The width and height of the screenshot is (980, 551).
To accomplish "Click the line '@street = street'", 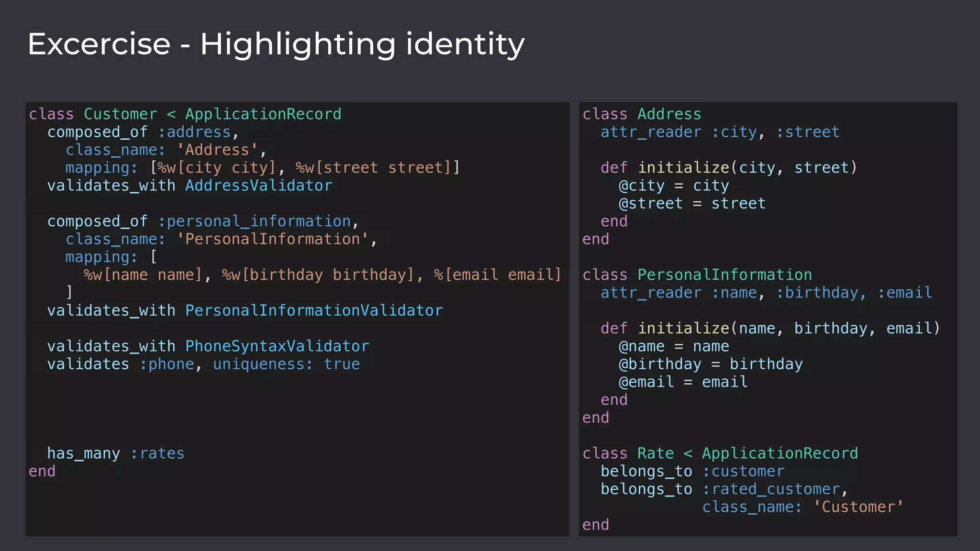I will [692, 204].
